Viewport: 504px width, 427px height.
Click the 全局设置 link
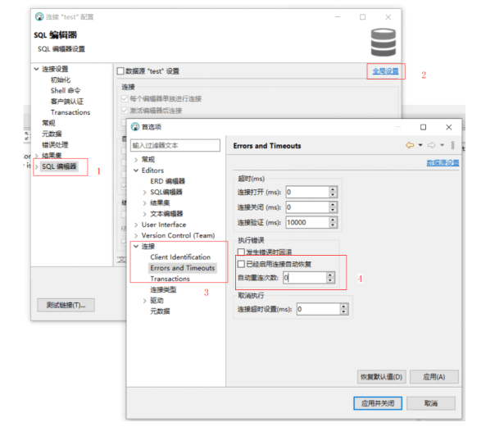(x=385, y=71)
